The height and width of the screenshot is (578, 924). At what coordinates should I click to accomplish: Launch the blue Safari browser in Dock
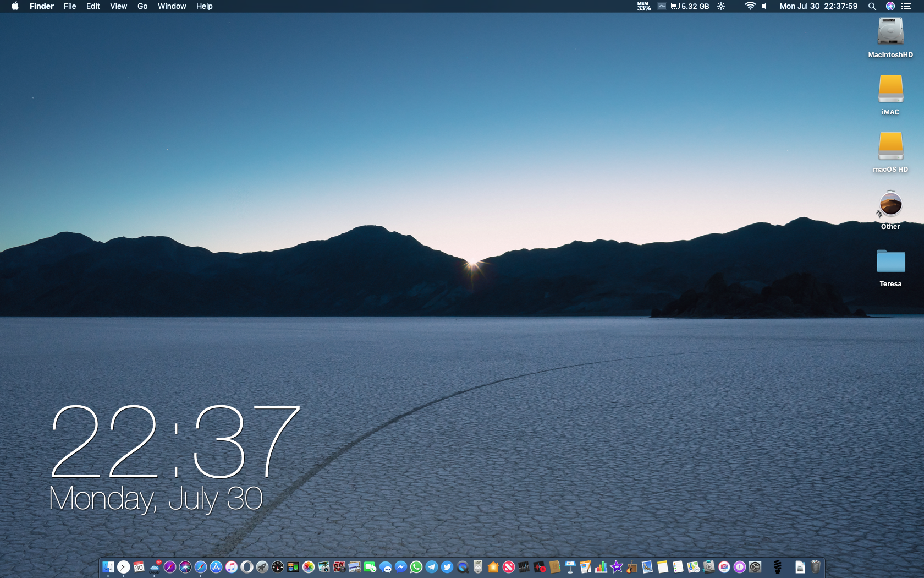pos(201,567)
